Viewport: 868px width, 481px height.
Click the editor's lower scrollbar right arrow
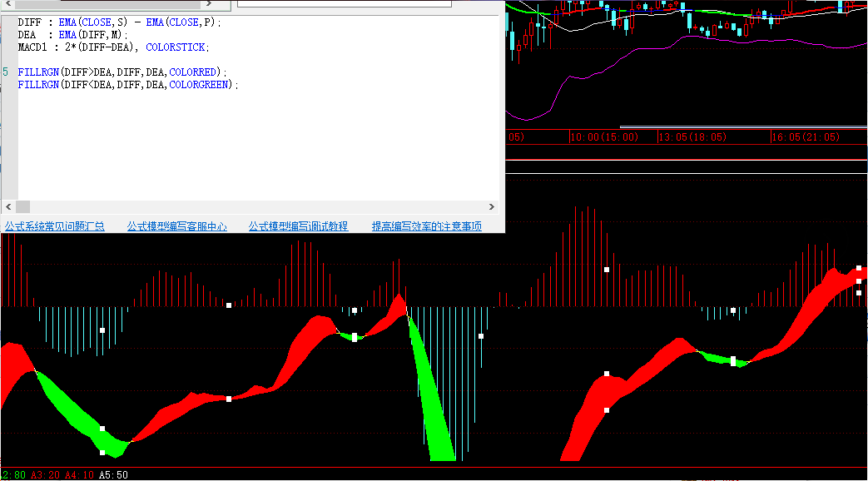[492, 206]
